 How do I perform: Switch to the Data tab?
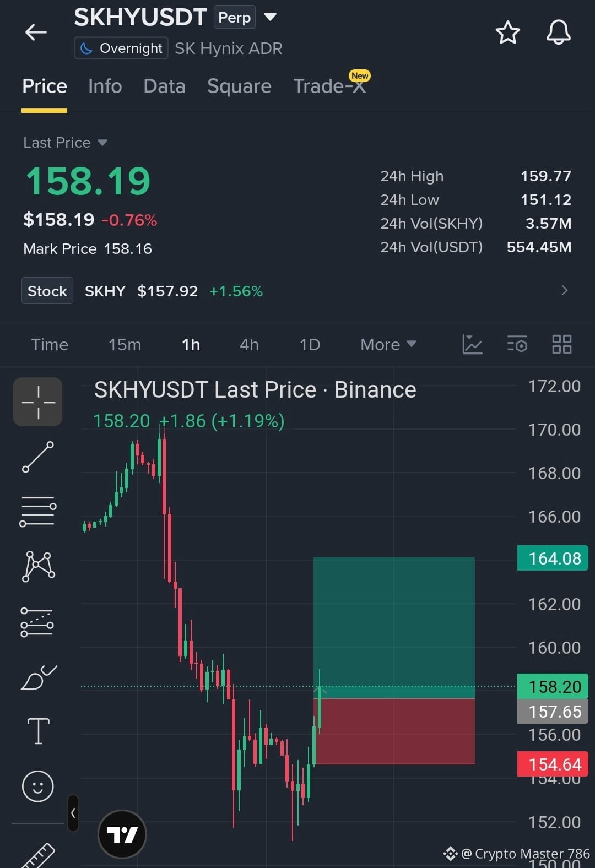(164, 86)
